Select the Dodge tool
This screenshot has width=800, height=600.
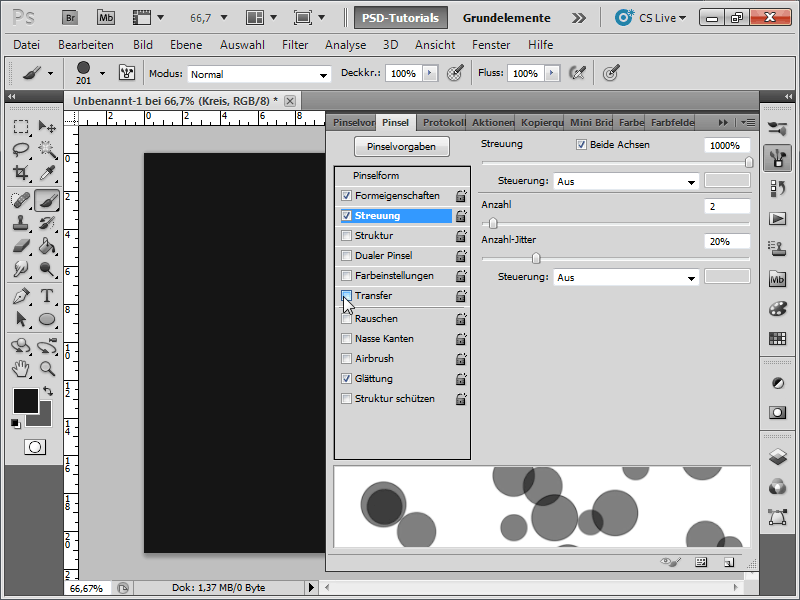pyautogui.click(x=47, y=269)
